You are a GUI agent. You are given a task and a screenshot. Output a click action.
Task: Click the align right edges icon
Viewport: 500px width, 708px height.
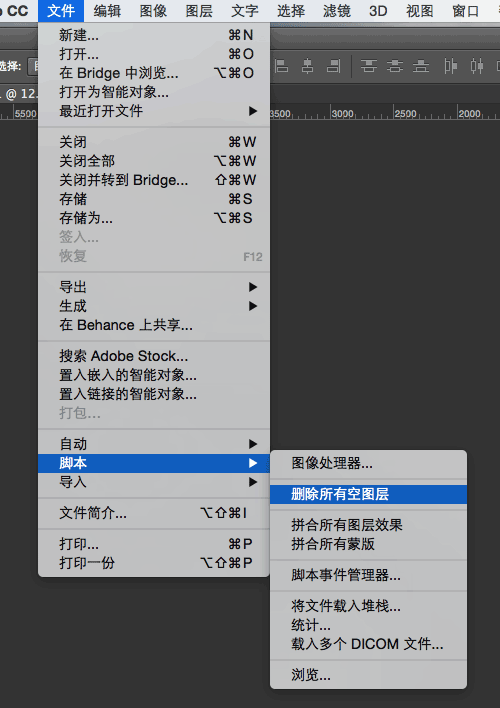334,66
